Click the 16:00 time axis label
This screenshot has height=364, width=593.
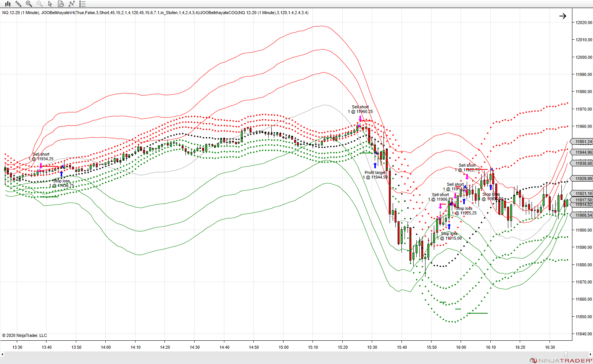(461, 347)
